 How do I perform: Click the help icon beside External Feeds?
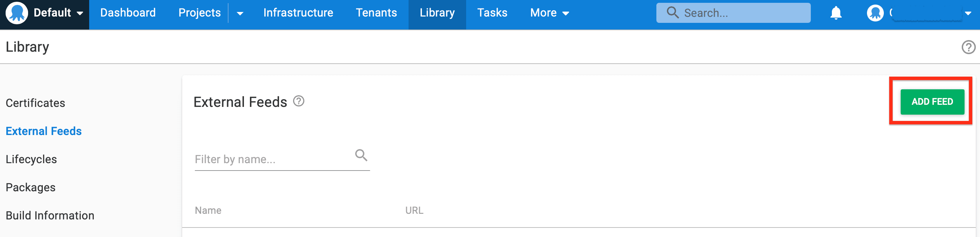coord(299,101)
